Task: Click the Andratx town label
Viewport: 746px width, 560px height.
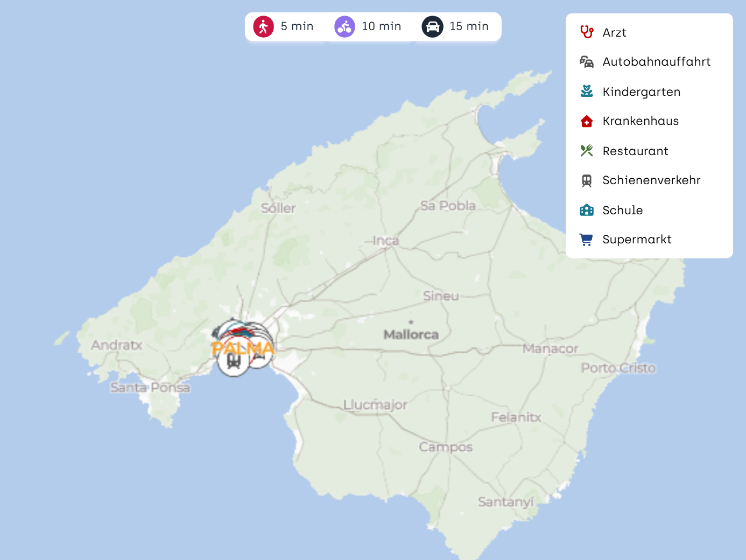Action: (x=116, y=345)
